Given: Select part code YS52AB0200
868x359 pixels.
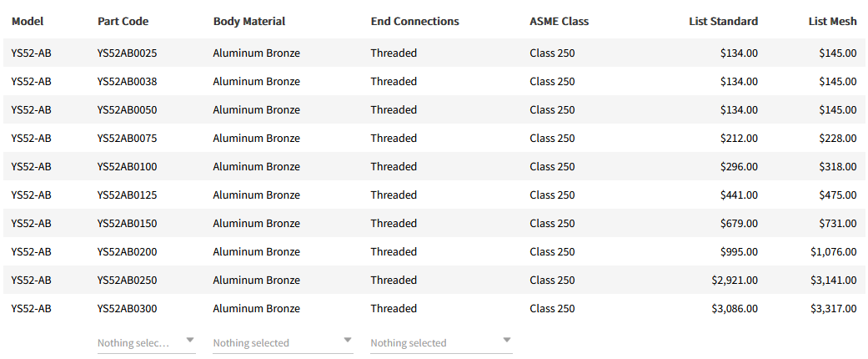Looking at the screenshot, I should coord(127,251).
